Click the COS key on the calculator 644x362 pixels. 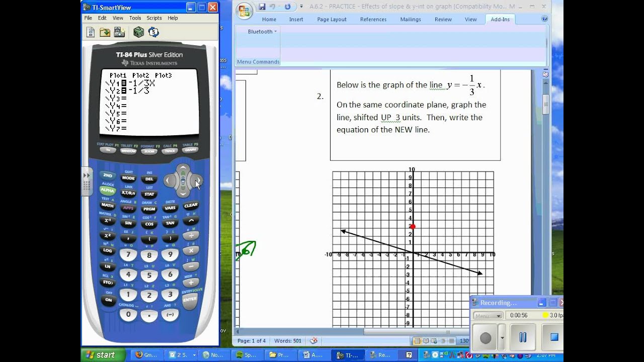click(149, 224)
